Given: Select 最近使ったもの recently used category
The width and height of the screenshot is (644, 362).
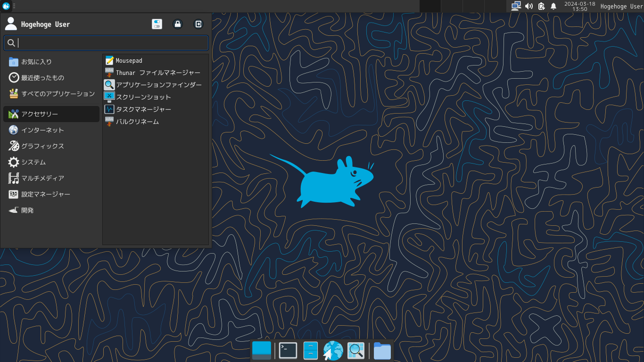Looking at the screenshot, I should (x=51, y=78).
